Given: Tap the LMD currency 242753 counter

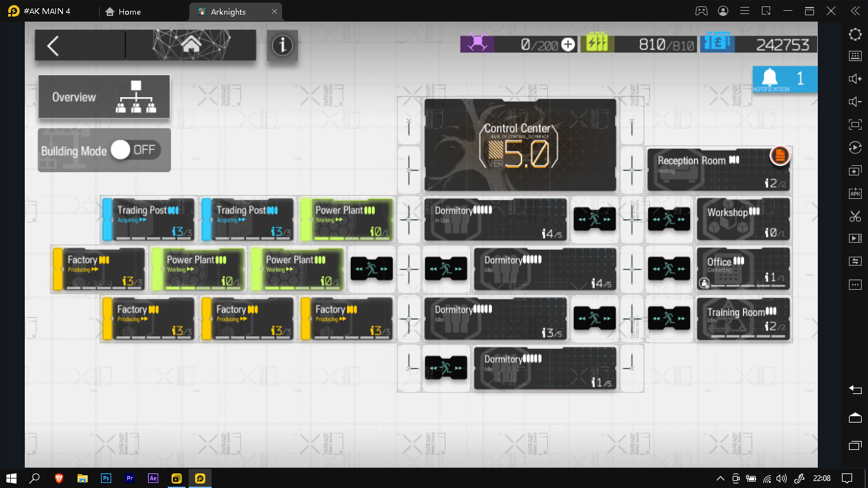Looking at the screenshot, I should tap(759, 44).
